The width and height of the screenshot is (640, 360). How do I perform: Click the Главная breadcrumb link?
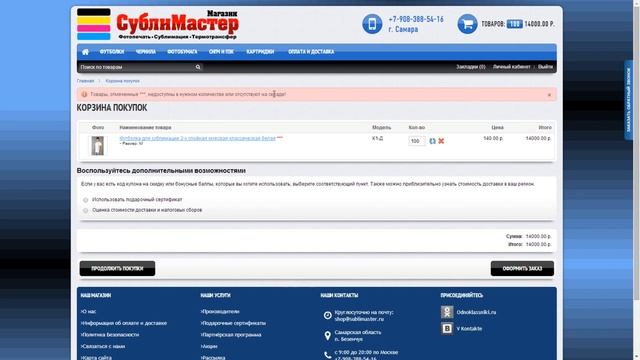click(85, 81)
